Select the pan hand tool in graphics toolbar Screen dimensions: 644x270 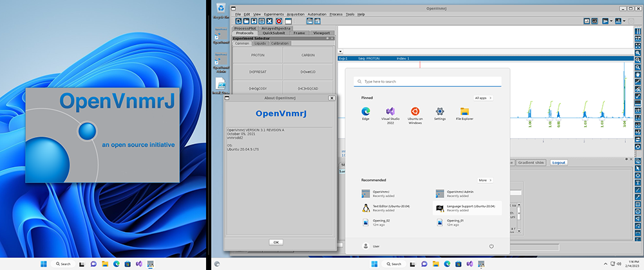pyautogui.click(x=638, y=74)
